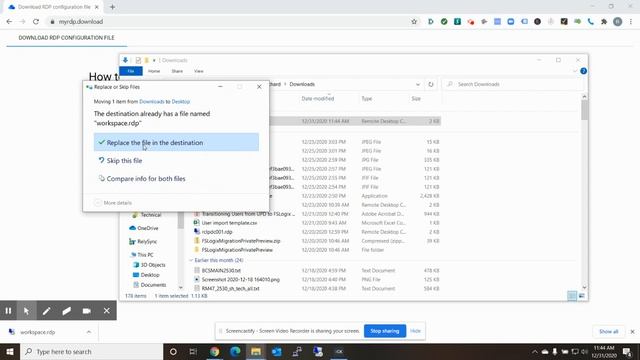Viewport: 640px width, 360px height.
Task: Expand More details in replace dialog
Action: (113, 203)
